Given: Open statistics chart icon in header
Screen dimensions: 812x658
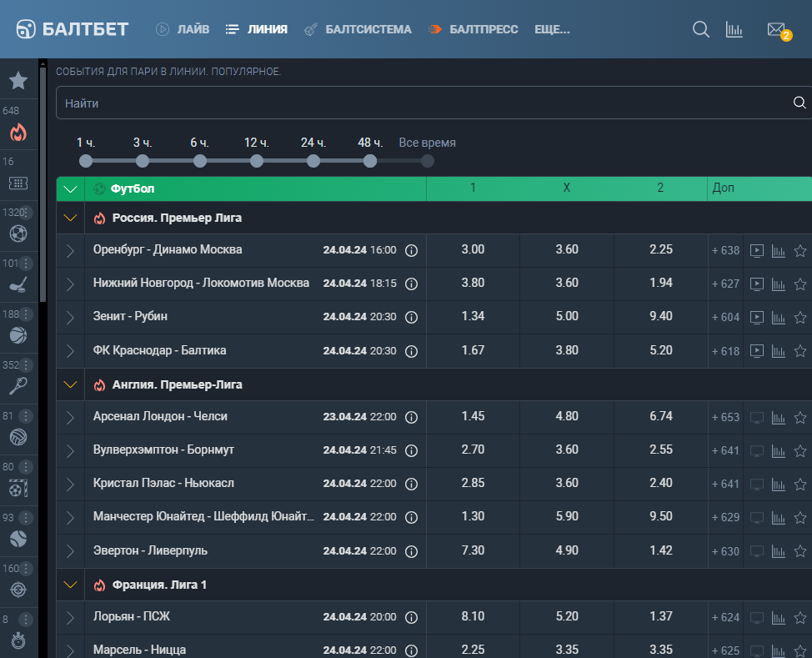Looking at the screenshot, I should click(734, 29).
